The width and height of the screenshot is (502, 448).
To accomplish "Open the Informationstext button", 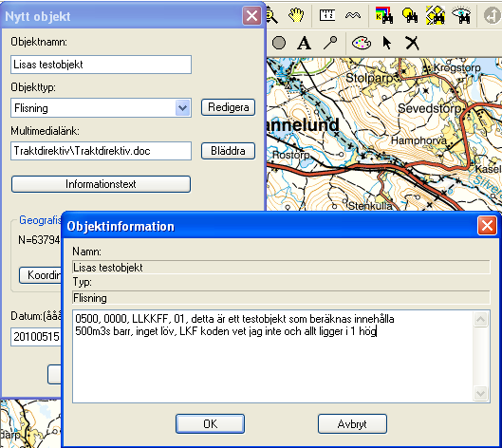I will pos(101,184).
